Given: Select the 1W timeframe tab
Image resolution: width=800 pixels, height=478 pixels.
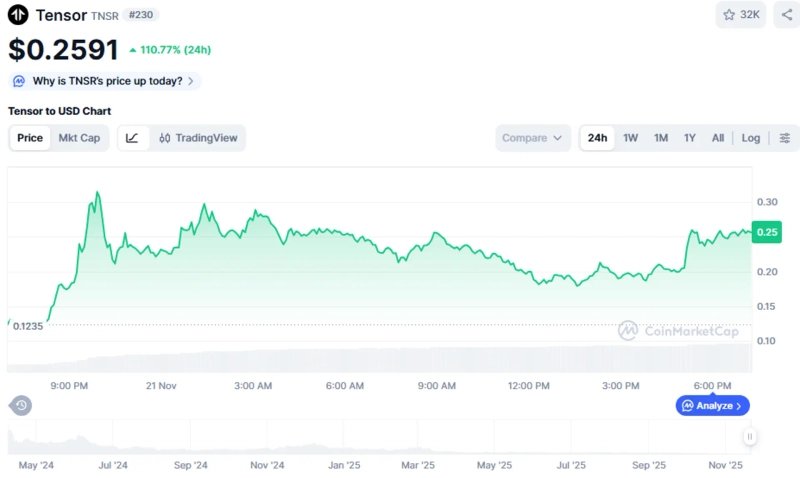Looking at the screenshot, I should tap(630, 138).
